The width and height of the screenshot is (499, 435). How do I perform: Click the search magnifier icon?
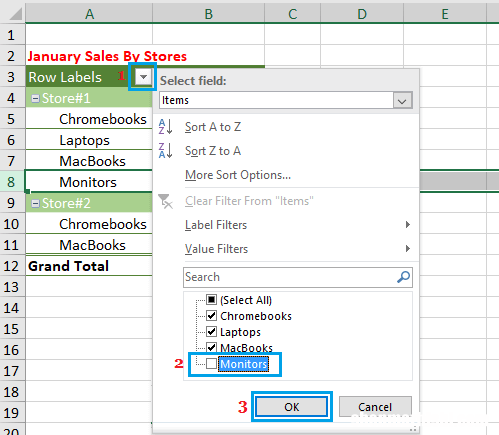point(403,277)
